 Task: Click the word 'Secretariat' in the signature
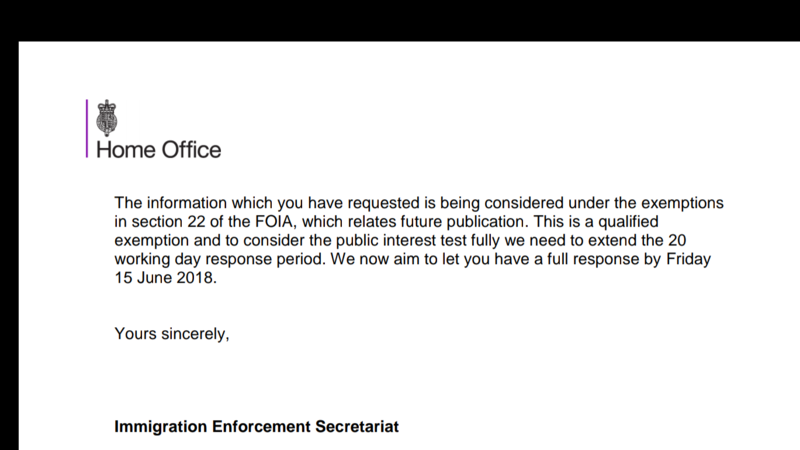(x=358, y=427)
